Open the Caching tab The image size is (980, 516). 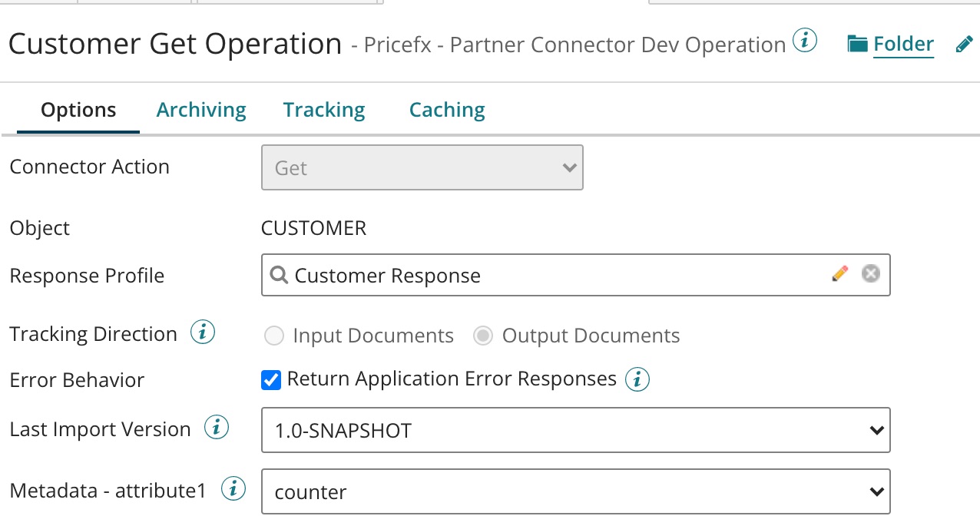click(447, 110)
